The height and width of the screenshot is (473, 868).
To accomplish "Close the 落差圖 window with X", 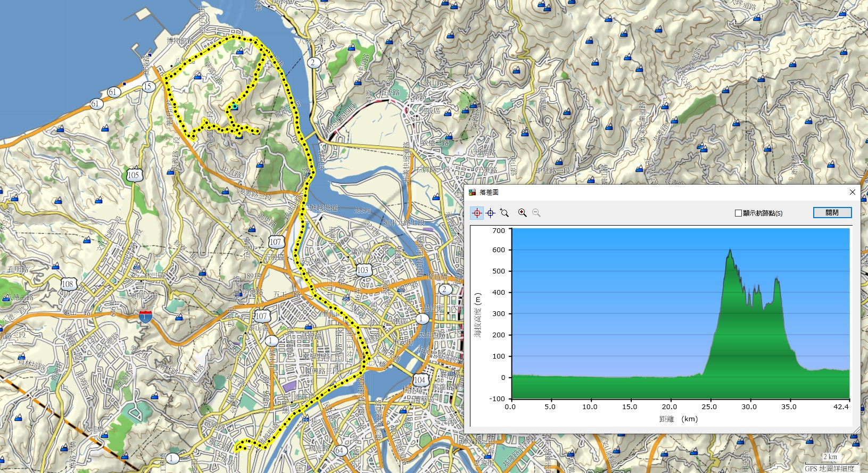I will pos(852,192).
